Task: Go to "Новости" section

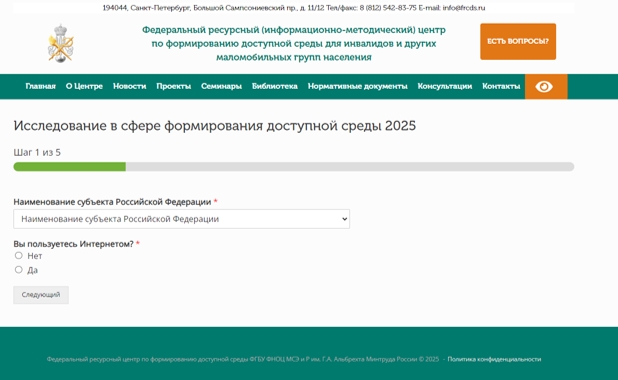Action: pyautogui.click(x=130, y=86)
